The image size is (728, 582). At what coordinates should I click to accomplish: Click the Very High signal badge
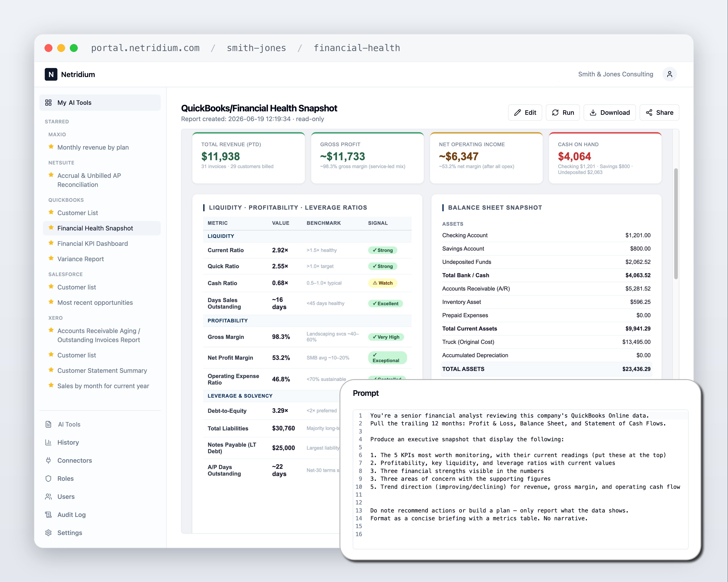pyautogui.click(x=386, y=337)
